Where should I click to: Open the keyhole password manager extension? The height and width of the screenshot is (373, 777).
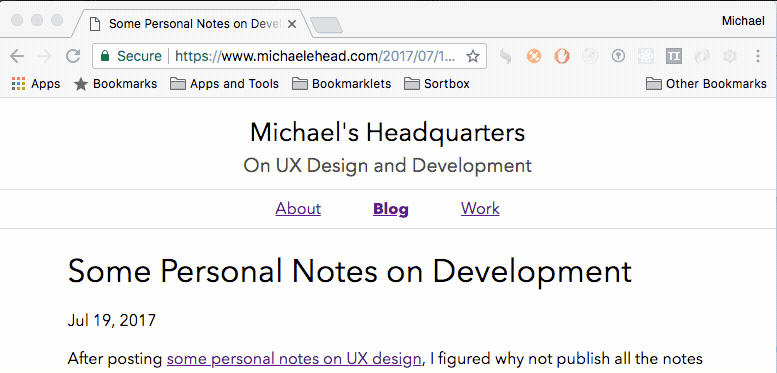(x=617, y=56)
